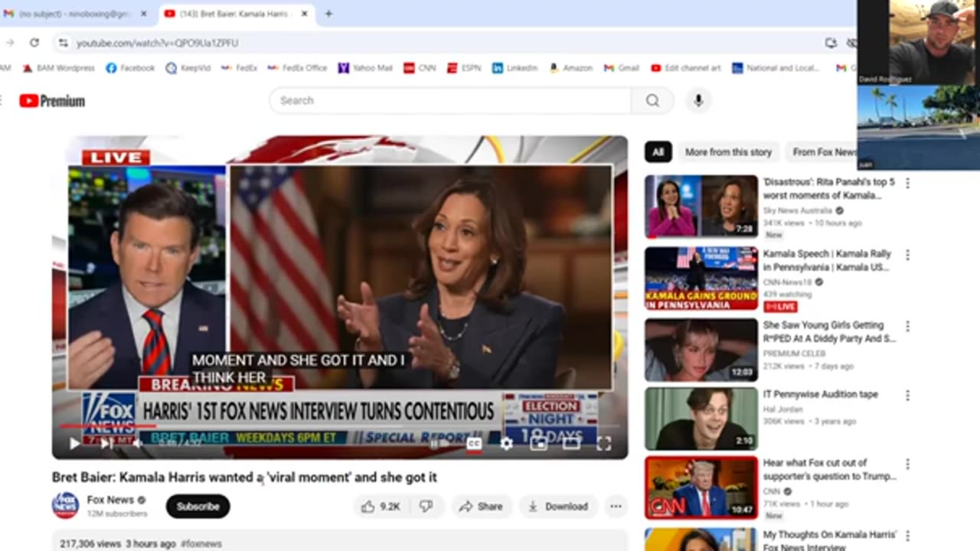980x551 pixels.
Task: Switch to theater mode
Action: (571, 443)
